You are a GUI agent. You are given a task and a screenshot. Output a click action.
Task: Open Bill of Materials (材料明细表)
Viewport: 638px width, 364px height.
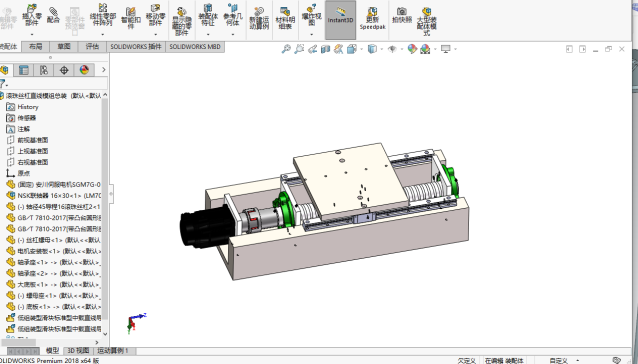(285, 18)
